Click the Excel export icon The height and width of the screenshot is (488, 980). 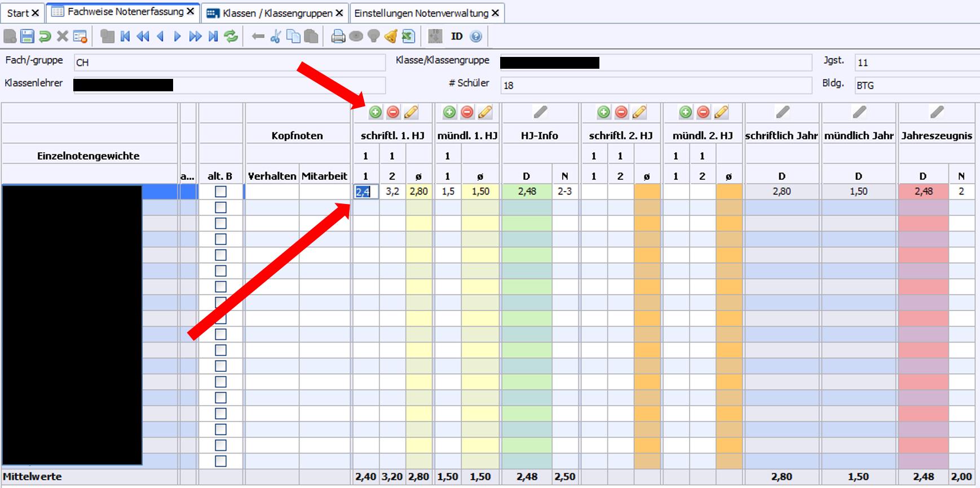[409, 37]
